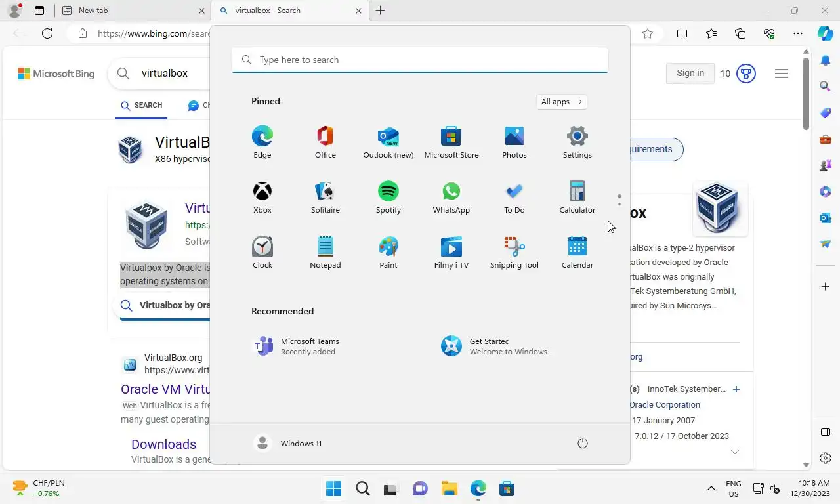The image size is (840, 504).
Task: Open the CHF/PLN widget on taskbar
Action: point(39,488)
